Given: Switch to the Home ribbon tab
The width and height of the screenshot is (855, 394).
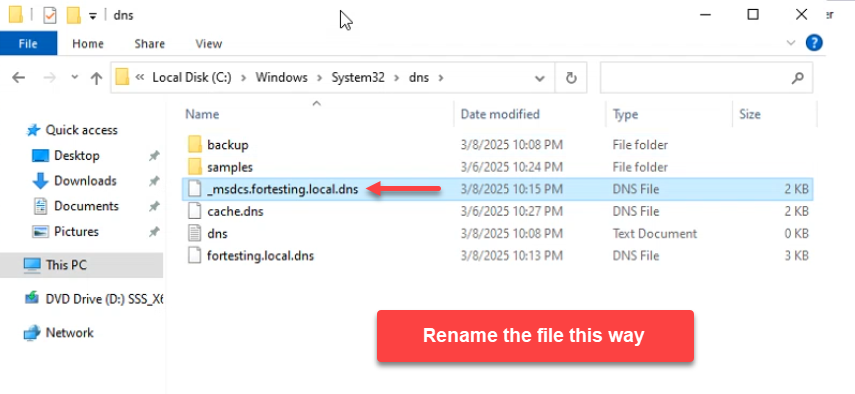Looking at the screenshot, I should (88, 44).
